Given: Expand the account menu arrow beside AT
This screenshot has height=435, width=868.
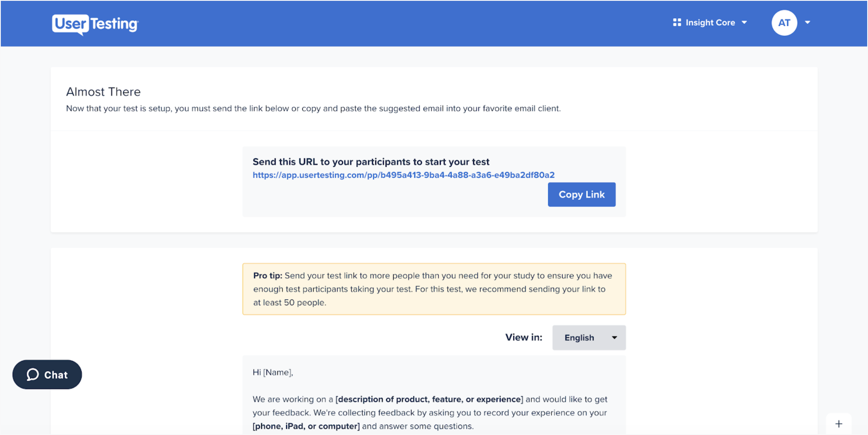Looking at the screenshot, I should [807, 22].
